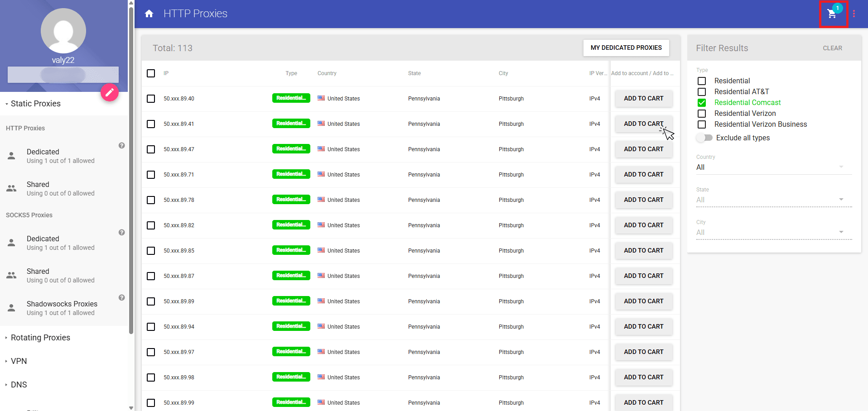Click the sidebar scrollbar down arrow
The width and height of the screenshot is (868, 411).
[x=131, y=408]
